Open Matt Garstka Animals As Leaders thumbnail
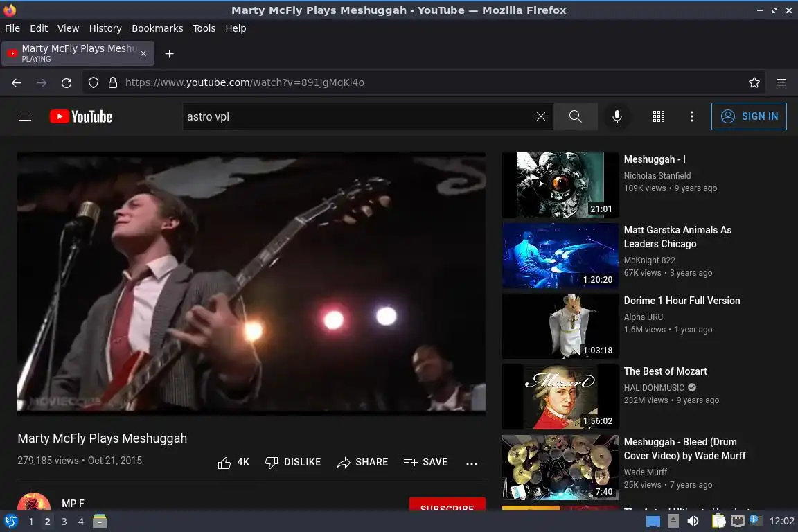The height and width of the screenshot is (532, 798). coord(560,256)
